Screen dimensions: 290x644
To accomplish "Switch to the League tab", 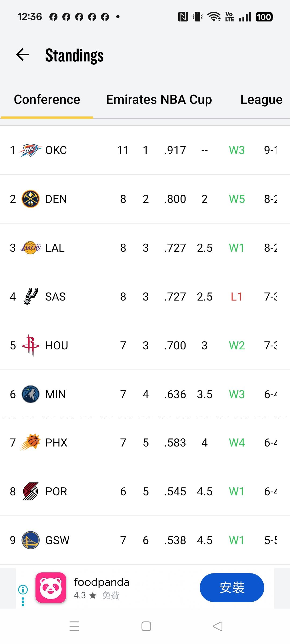I will [x=261, y=100].
